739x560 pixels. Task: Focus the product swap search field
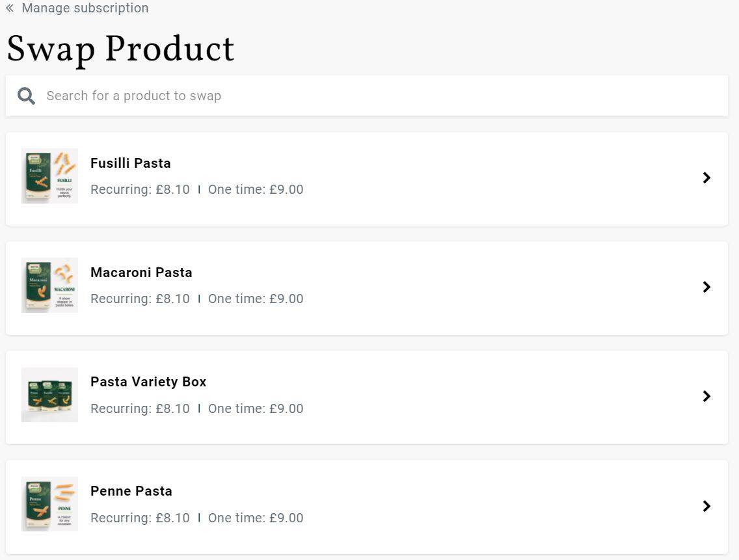point(367,96)
